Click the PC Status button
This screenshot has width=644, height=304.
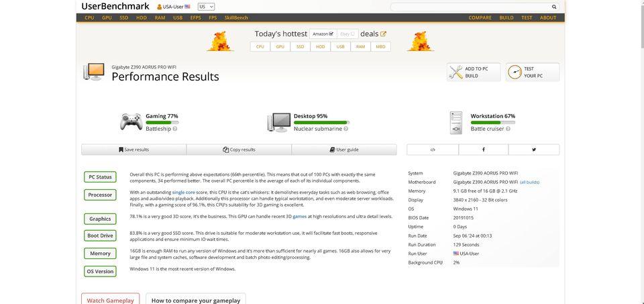pos(100,177)
